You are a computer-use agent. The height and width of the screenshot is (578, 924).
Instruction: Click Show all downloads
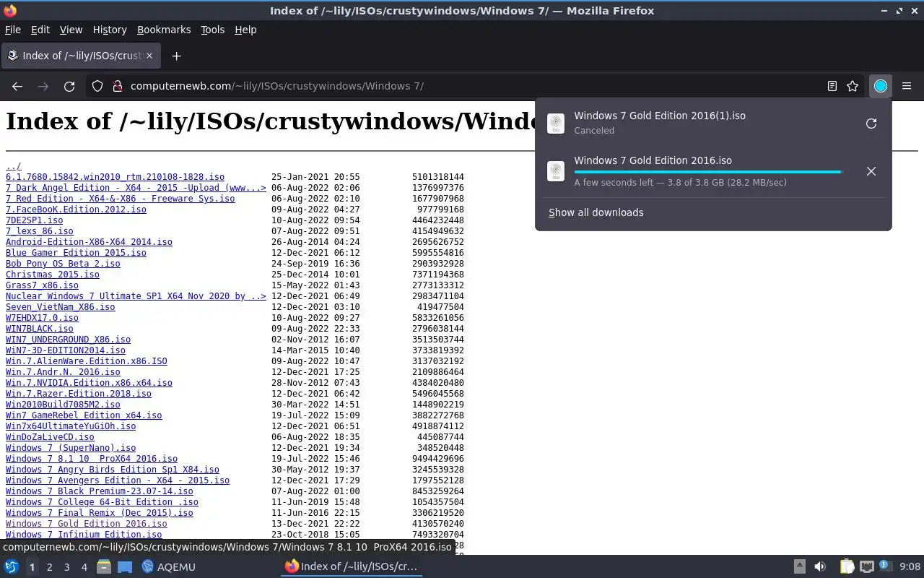[x=596, y=212]
